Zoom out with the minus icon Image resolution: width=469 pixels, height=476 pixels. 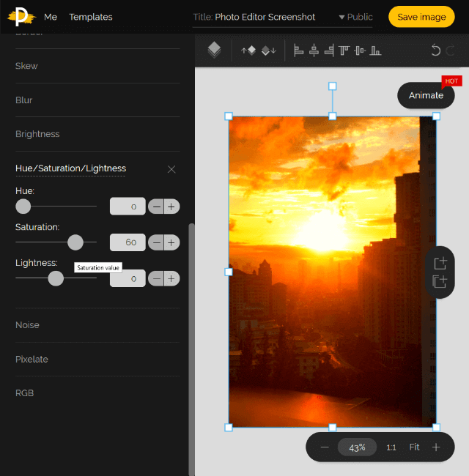pos(325,447)
